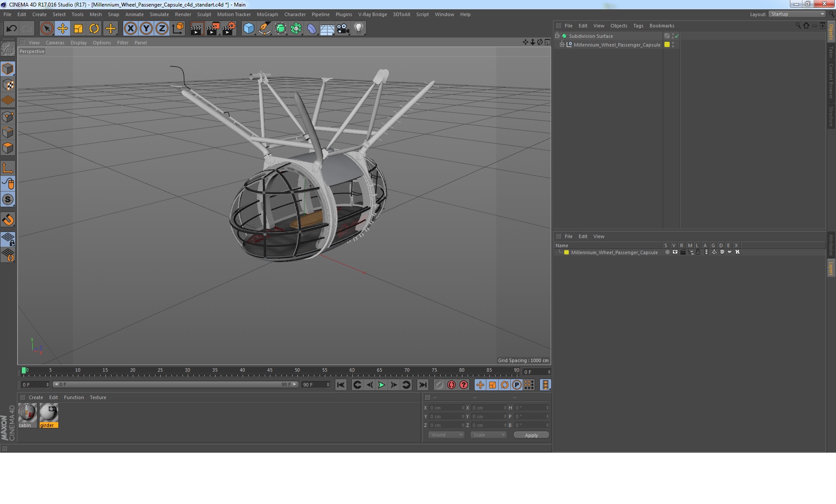Switch to Texture mode in left palette

pyautogui.click(x=8, y=85)
